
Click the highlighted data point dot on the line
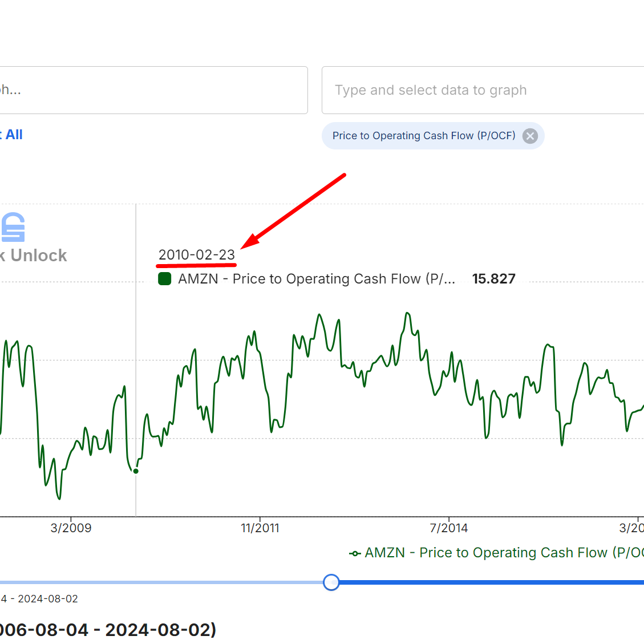coord(136,471)
